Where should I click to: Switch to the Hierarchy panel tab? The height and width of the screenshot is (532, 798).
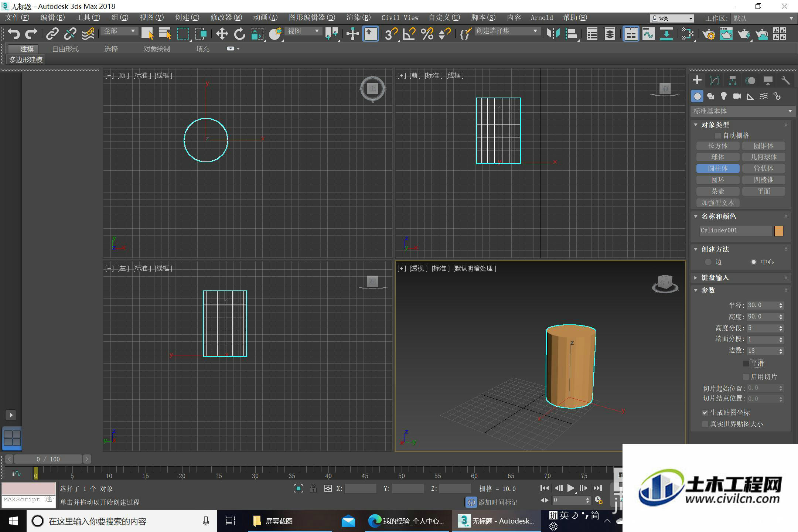pos(733,80)
